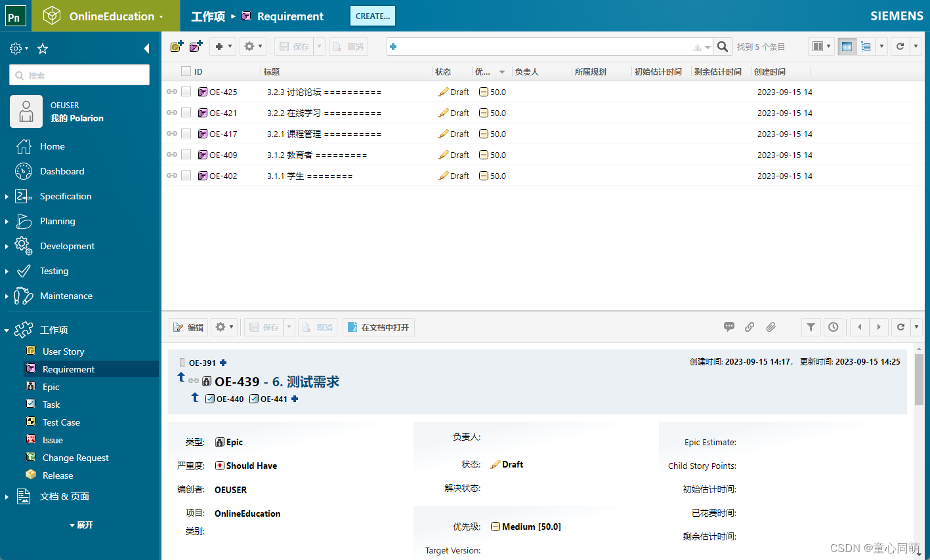Run the query with the magnifier icon
This screenshot has width=930, height=560.
pos(722,47)
